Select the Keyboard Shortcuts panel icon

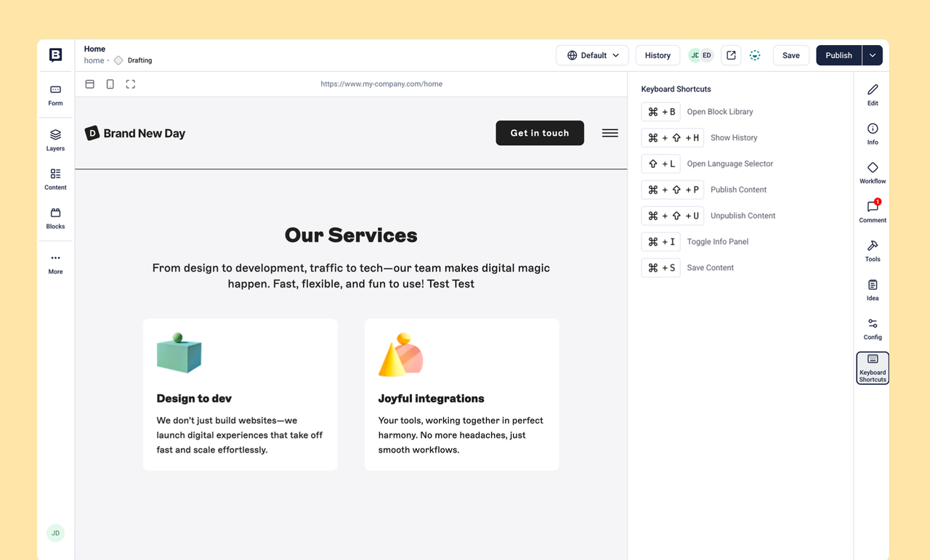click(x=873, y=368)
